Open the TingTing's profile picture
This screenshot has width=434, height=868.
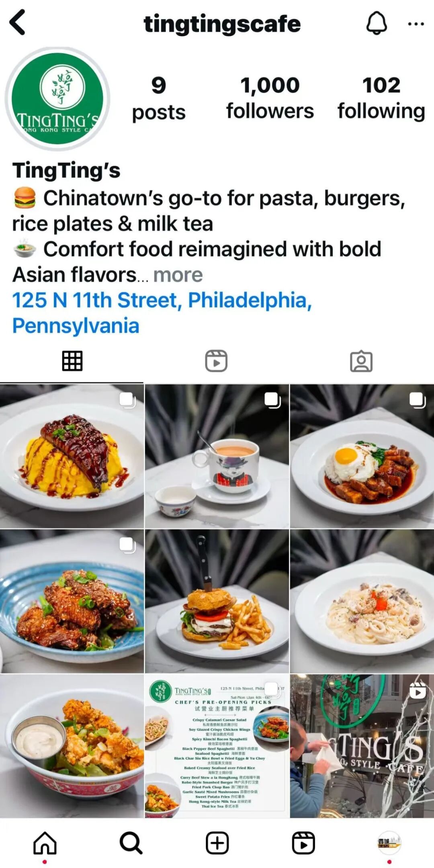tap(57, 99)
